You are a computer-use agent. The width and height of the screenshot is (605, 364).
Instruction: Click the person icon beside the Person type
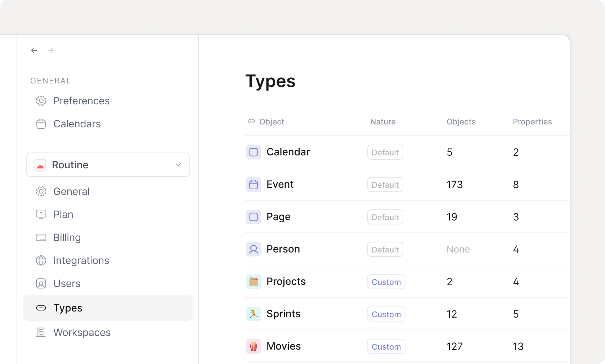point(254,249)
